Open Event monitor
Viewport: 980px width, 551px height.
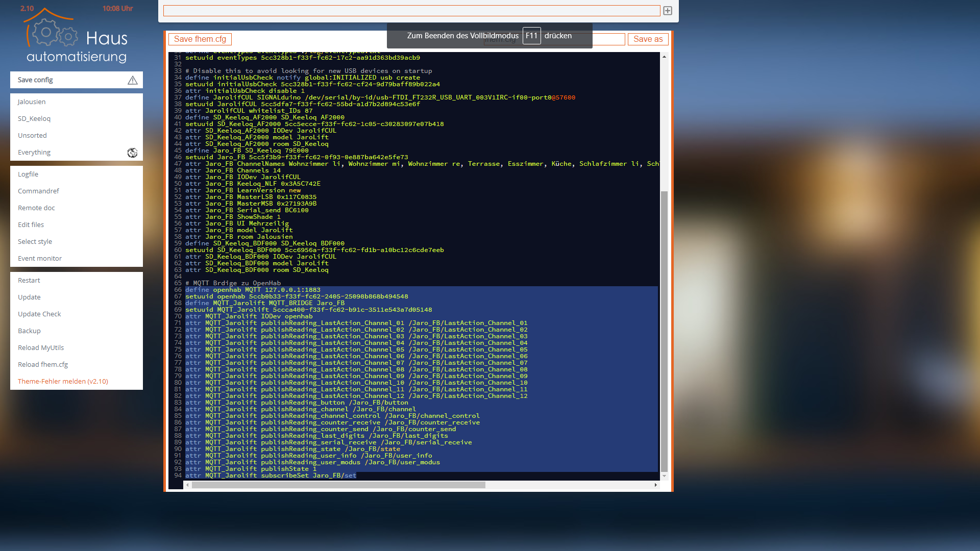click(40, 259)
